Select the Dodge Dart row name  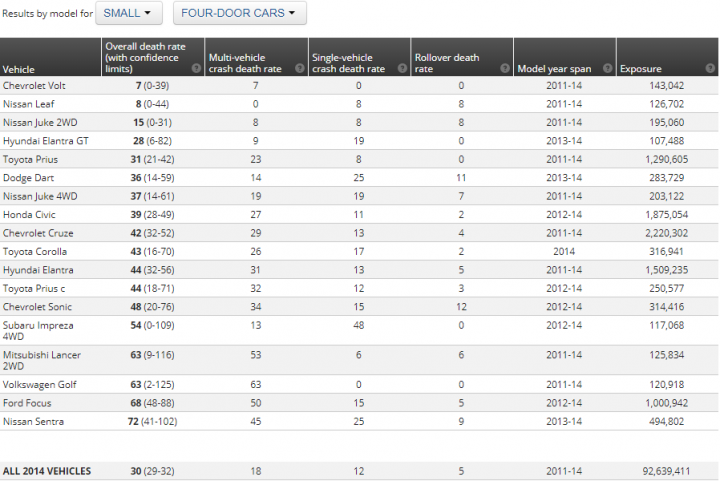click(x=28, y=178)
